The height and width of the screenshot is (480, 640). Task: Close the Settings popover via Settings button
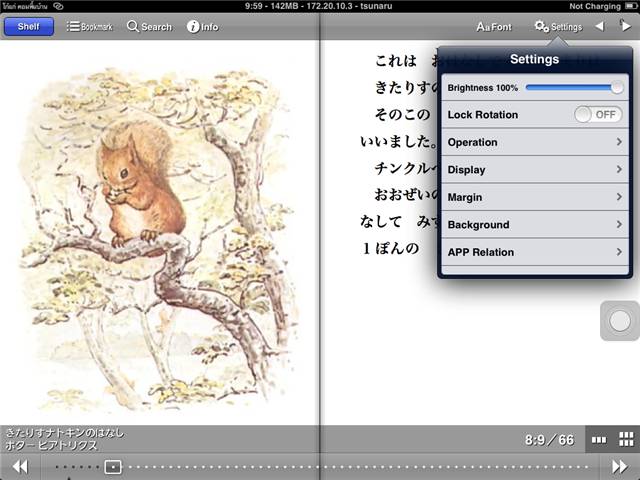coord(558,27)
